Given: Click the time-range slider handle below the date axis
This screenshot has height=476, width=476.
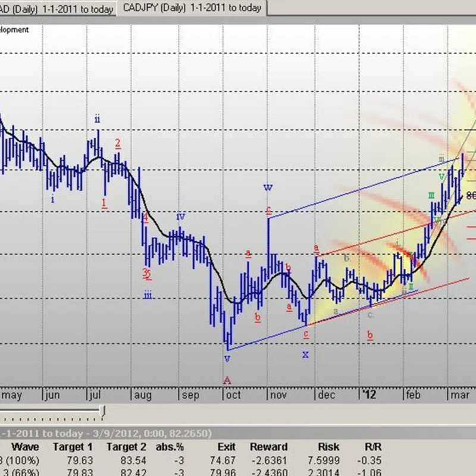Looking at the screenshot, I should pos(104,411).
